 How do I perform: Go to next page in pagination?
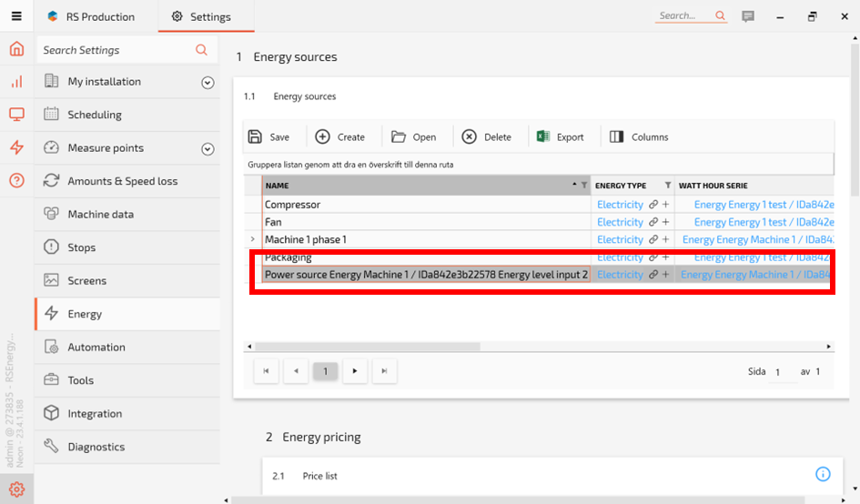coord(355,371)
